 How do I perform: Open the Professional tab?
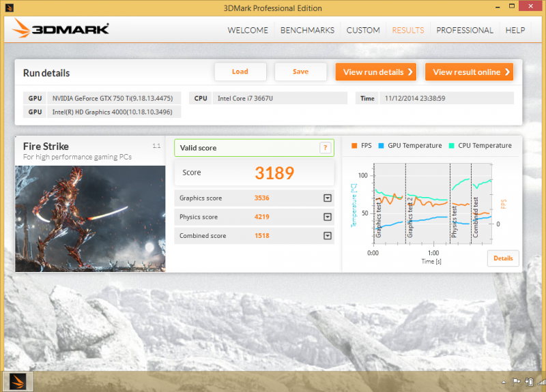(x=465, y=30)
